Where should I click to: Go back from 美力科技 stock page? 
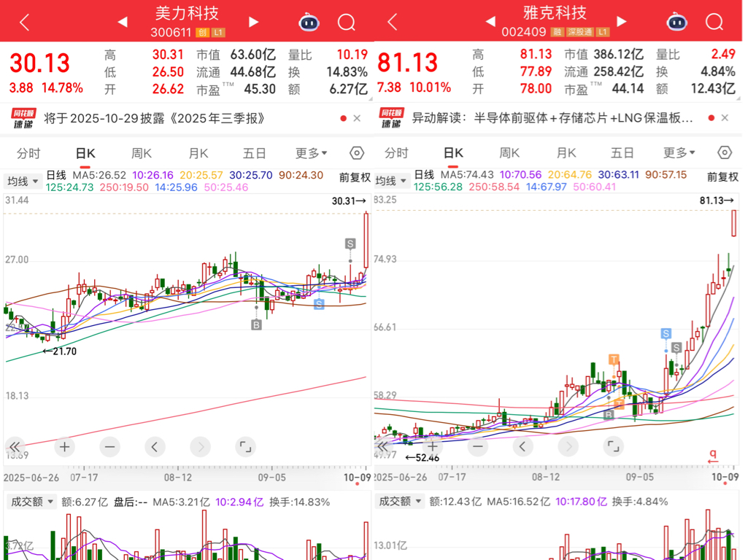25,22
